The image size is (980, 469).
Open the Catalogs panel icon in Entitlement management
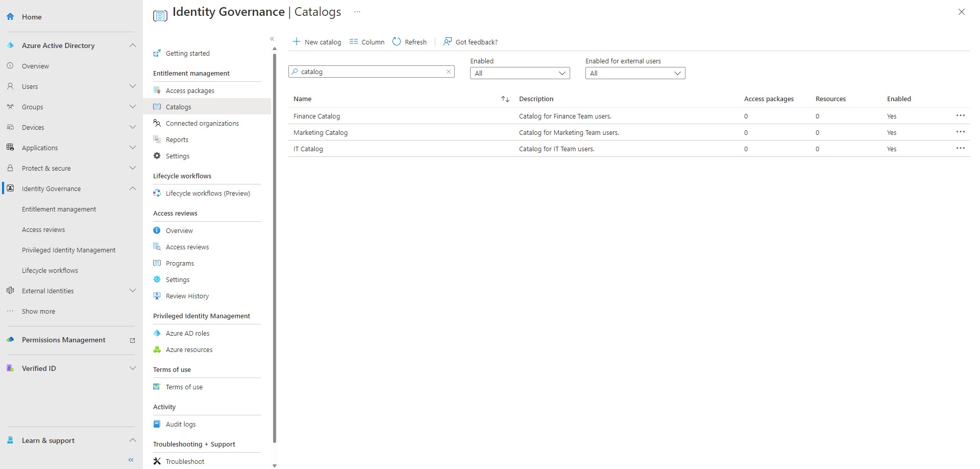157,106
